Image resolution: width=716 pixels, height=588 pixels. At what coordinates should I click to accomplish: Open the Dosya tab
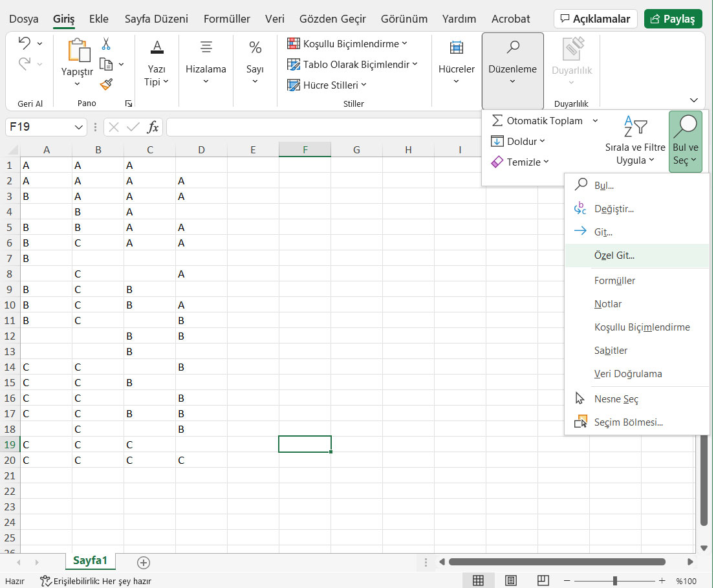[24, 19]
